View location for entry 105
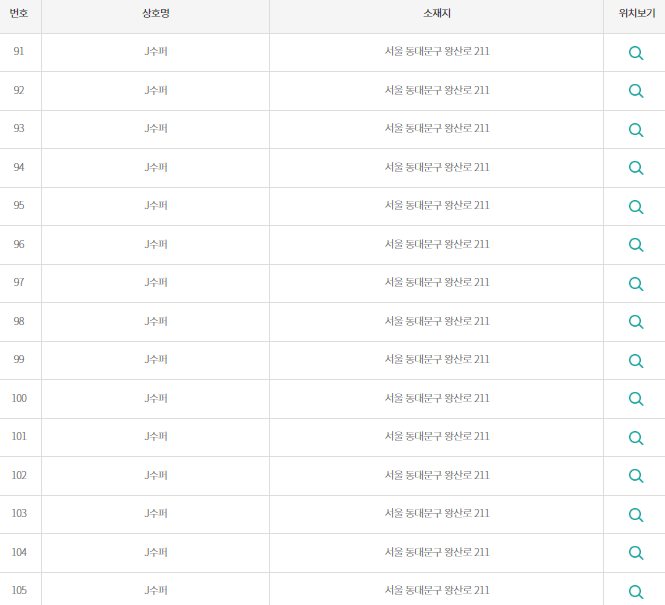Screen dimensions: 665x605 (636, 591)
